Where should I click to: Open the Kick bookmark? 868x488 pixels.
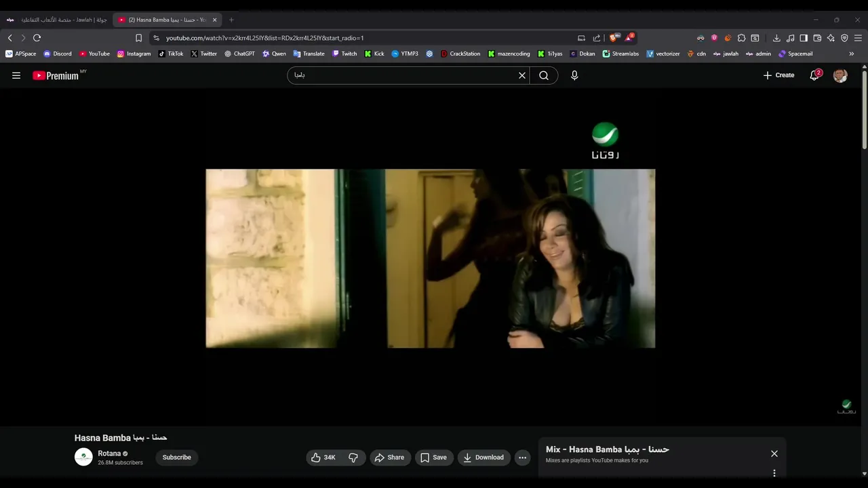click(x=374, y=54)
